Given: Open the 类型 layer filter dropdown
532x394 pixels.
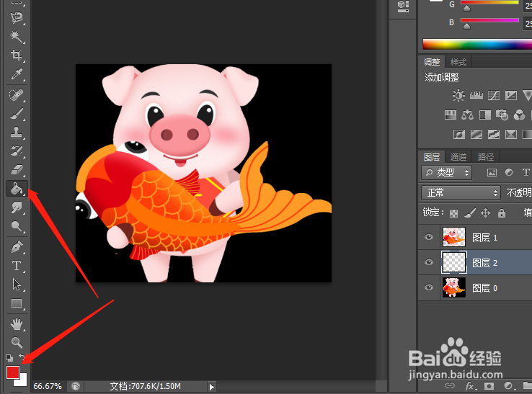Looking at the screenshot, I should pyautogui.click(x=446, y=173).
